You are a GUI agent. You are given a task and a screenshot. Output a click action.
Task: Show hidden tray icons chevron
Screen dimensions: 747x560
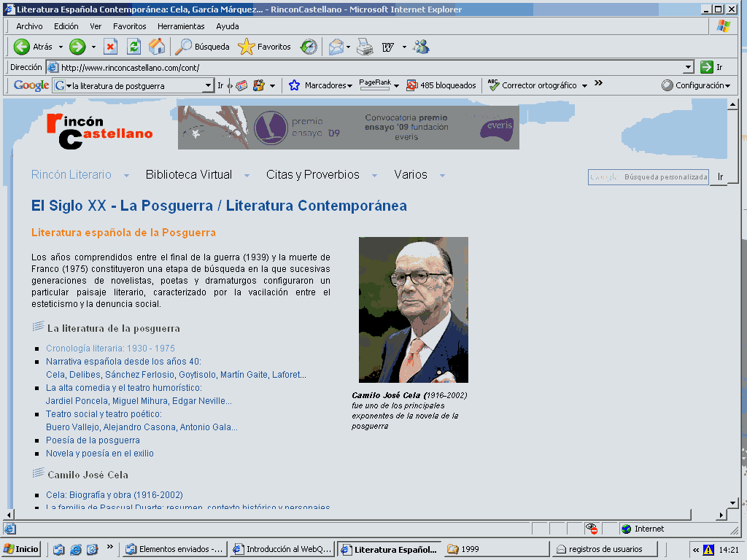(696, 550)
